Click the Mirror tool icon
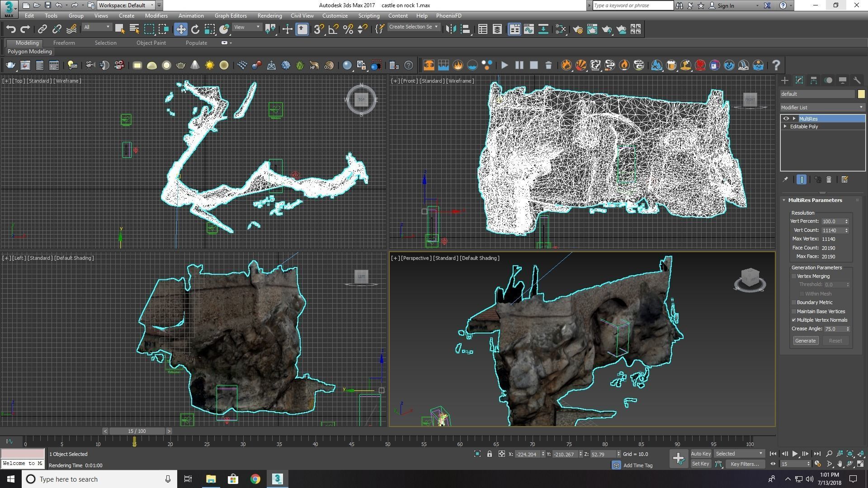This screenshot has width=868, height=488. 451,29
